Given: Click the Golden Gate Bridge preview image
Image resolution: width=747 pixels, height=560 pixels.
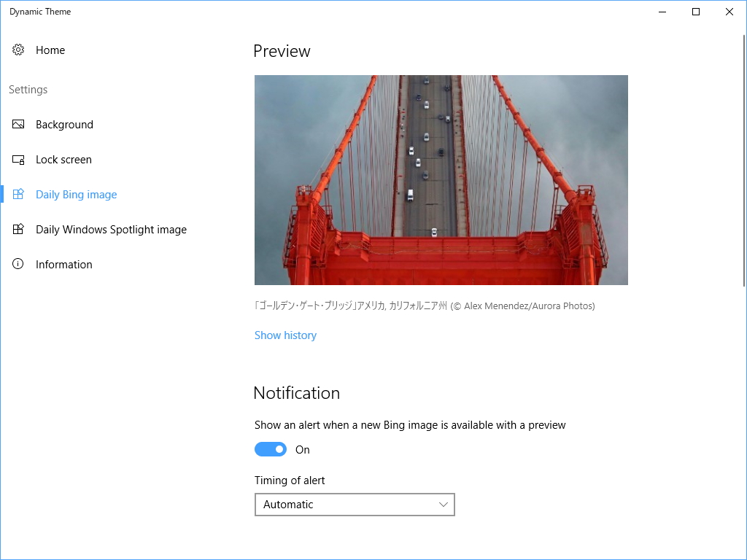Looking at the screenshot, I should [441, 179].
